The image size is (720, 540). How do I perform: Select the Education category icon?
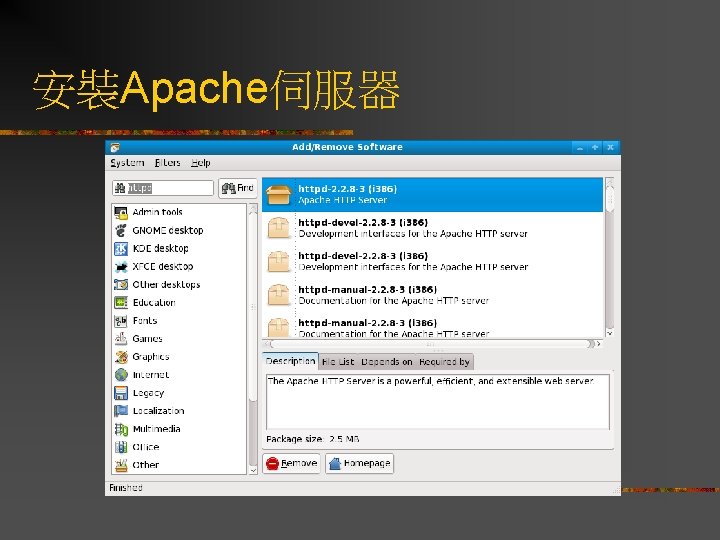[121, 303]
